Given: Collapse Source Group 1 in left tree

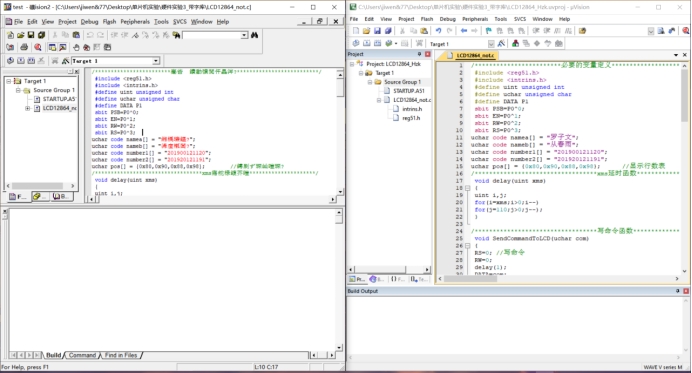Looking at the screenshot, I should pyautogui.click(x=18, y=90).
